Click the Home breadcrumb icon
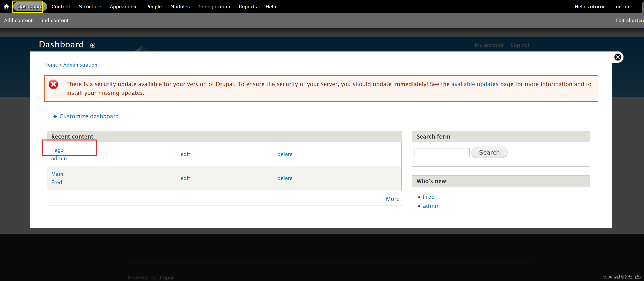644x281 pixels. coord(51,64)
